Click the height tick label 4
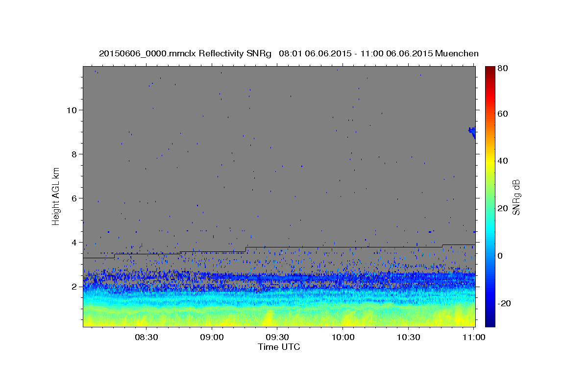 [x=74, y=242]
